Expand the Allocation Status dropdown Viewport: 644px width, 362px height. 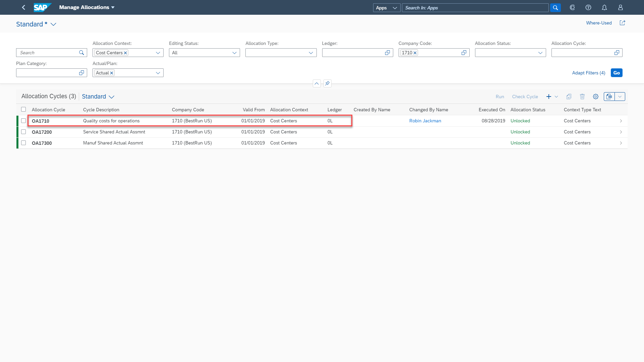(540, 53)
